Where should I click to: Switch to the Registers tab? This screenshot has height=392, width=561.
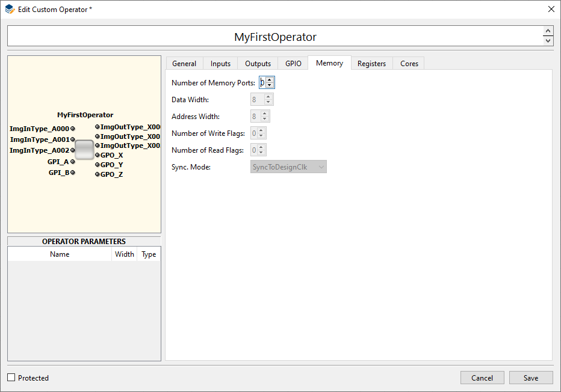(371, 64)
